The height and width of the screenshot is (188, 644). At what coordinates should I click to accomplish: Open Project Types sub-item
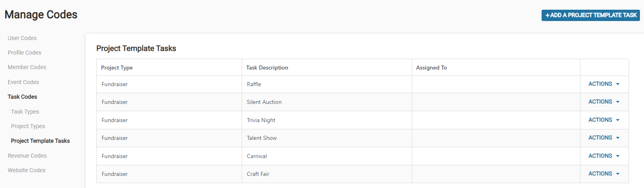[x=28, y=126]
